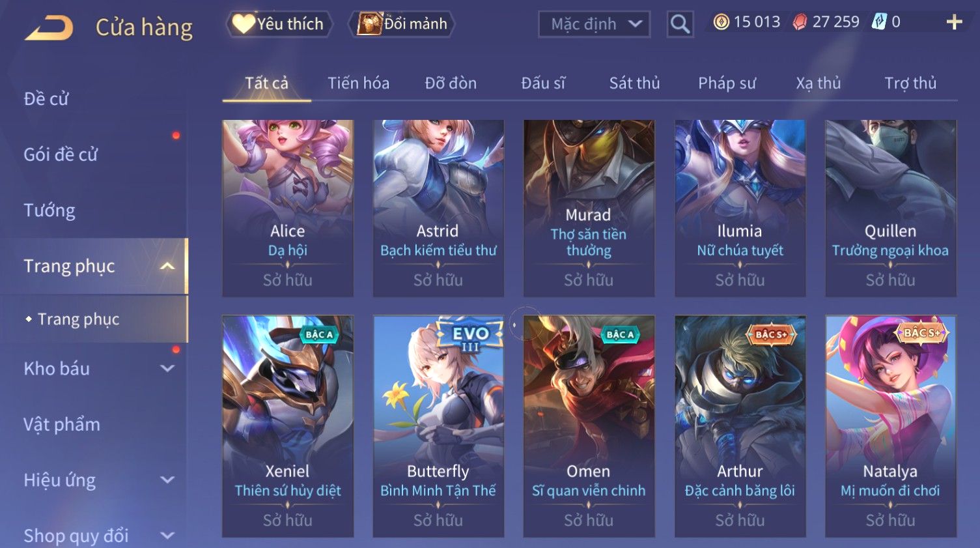Viewport: 980px width, 548px height.
Task: Open the Natalya Mị muốn đi chơi skin
Action: [x=890, y=426]
